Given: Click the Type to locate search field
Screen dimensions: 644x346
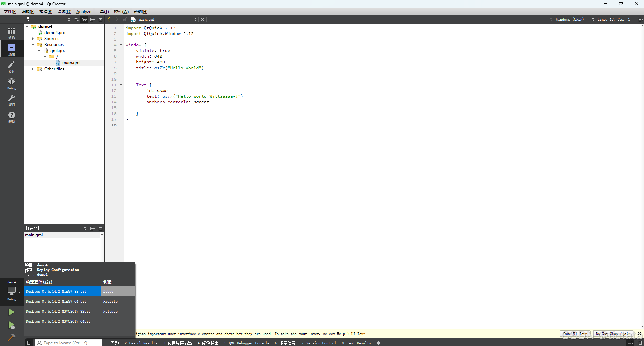Looking at the screenshot, I should [x=68, y=343].
